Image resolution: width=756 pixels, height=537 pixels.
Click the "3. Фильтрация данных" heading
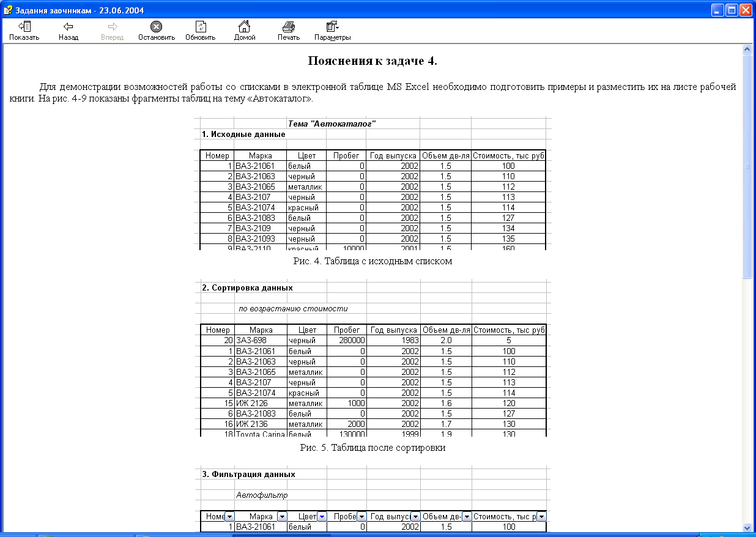click(249, 474)
